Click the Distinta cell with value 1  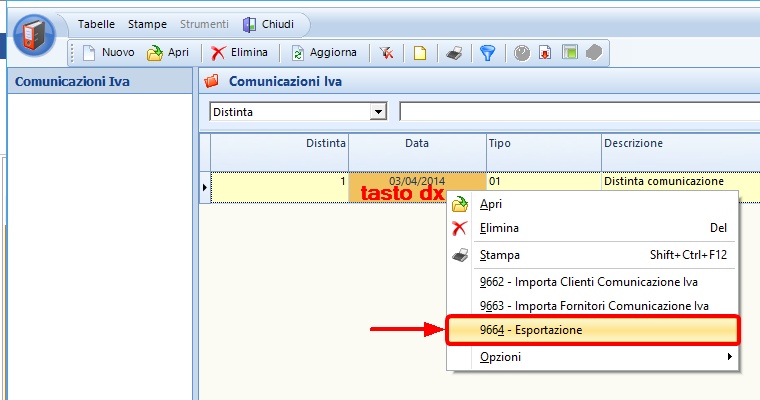point(280,187)
